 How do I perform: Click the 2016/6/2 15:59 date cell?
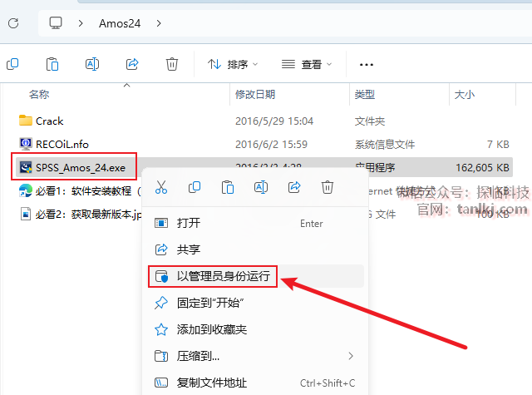271,145
